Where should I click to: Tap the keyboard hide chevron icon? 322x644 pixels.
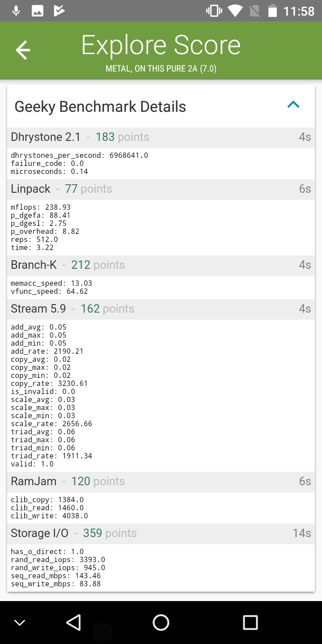20,622
